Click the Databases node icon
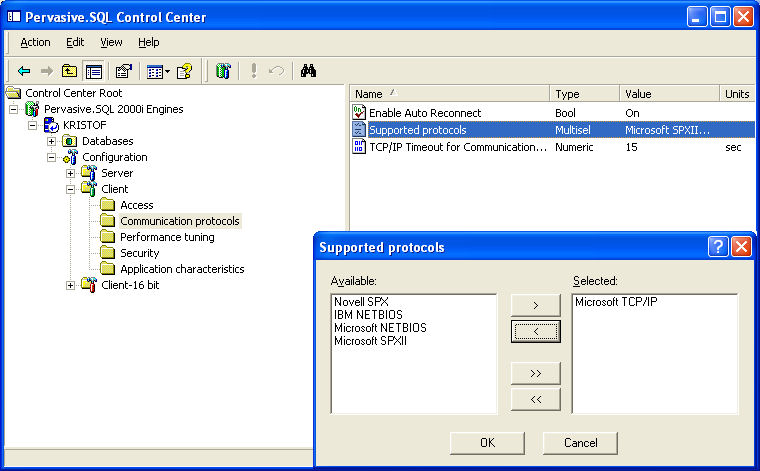760x471 pixels. pos(70,141)
